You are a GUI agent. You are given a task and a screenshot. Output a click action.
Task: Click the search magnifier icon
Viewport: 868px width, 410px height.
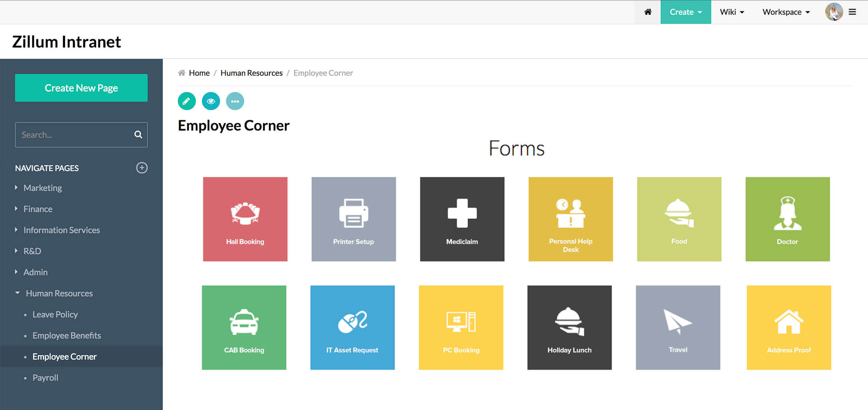click(x=138, y=134)
